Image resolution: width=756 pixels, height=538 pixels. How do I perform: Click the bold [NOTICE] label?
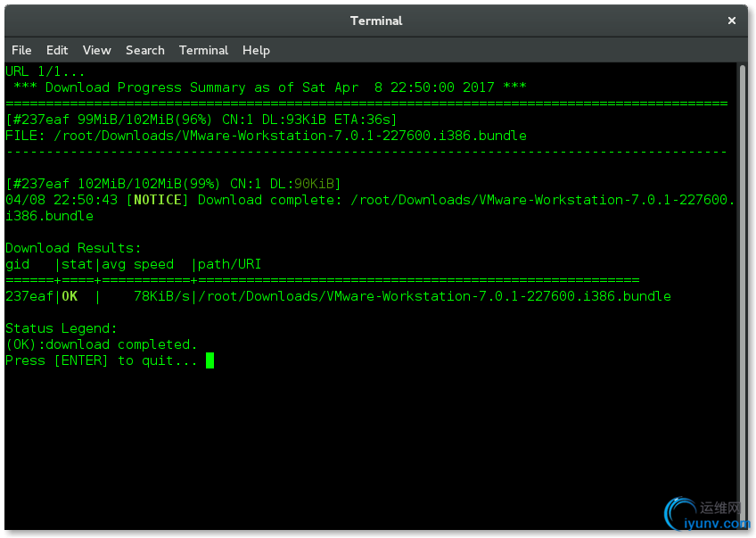pos(158,200)
